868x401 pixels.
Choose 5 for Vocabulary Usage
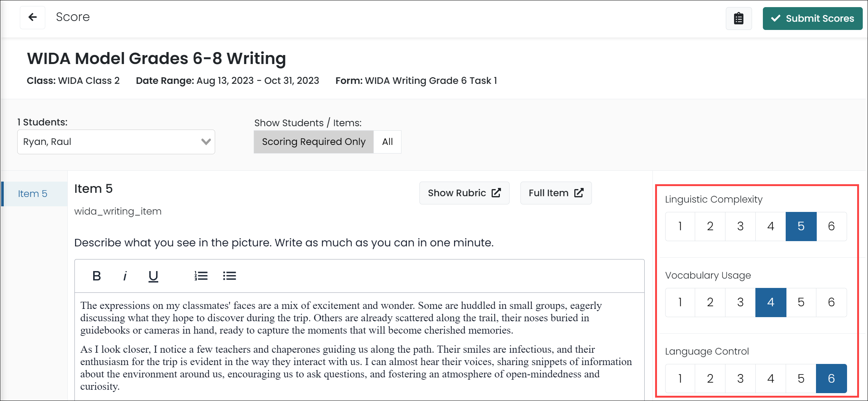801,303
